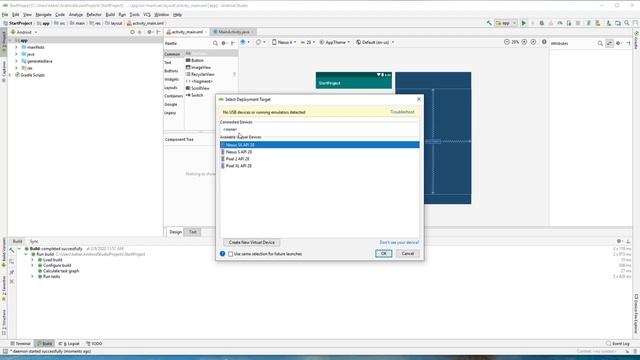640x360 pixels.
Task: Open the Android project view dropdown
Action: (24, 32)
